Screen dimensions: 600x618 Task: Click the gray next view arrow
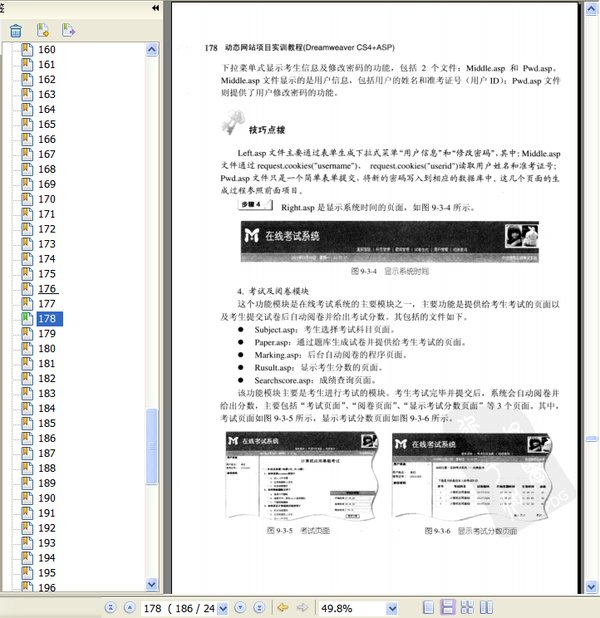pyautogui.click(x=302, y=607)
